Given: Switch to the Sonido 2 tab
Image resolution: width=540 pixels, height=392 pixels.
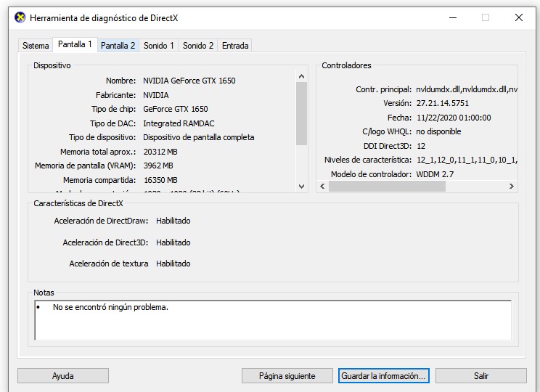Looking at the screenshot, I should tap(198, 46).
